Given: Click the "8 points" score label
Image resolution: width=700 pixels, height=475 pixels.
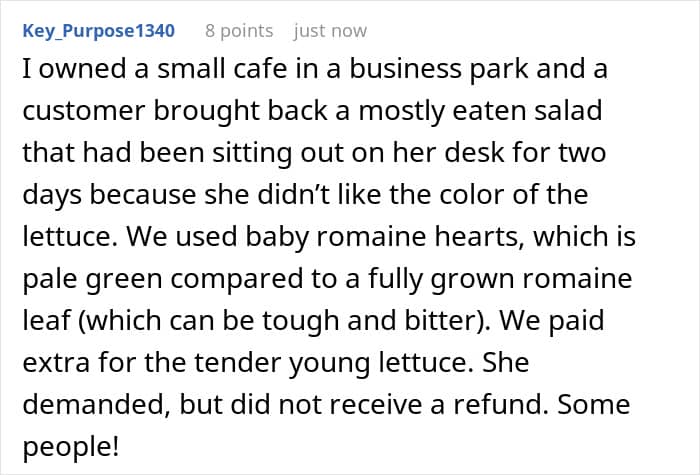Looking at the screenshot, I should pos(239,31).
